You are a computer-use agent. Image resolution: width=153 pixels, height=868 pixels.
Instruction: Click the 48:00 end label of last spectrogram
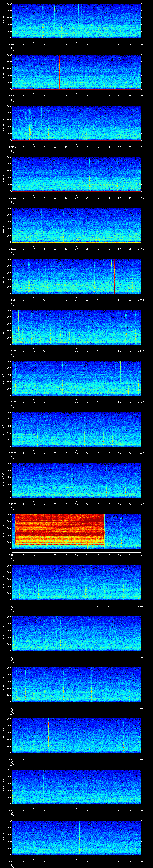click(x=141, y=861)
